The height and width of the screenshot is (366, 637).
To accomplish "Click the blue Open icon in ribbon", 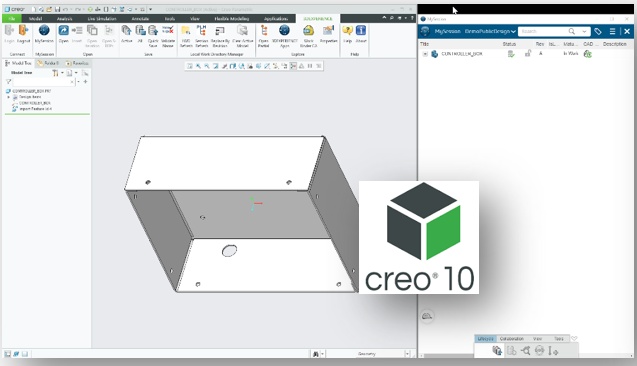I will [x=63, y=30].
